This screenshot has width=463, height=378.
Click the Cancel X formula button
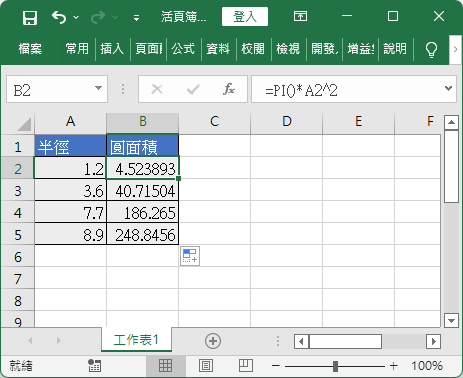(157, 89)
